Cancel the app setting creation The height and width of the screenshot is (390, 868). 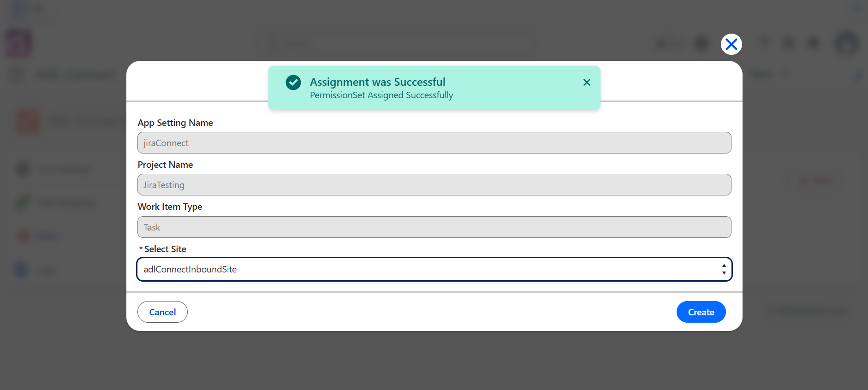(x=162, y=312)
